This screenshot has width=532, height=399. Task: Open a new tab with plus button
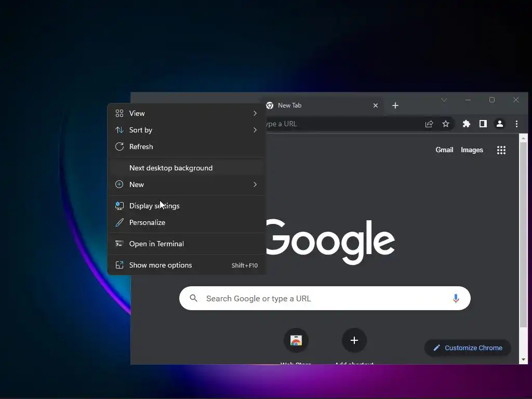(395, 105)
